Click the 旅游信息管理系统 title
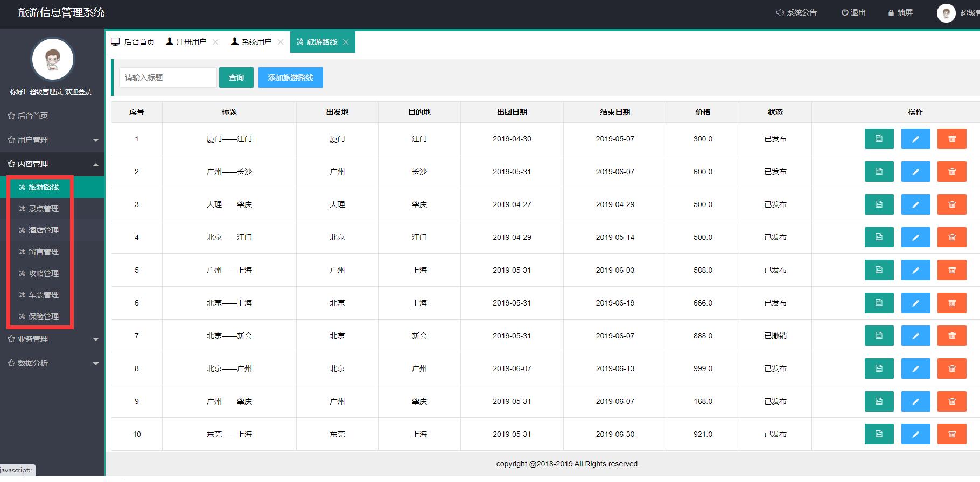 [x=61, y=12]
